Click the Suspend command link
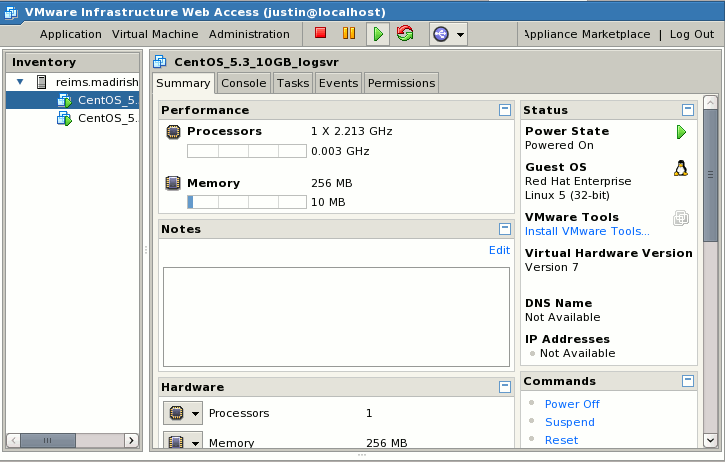The height and width of the screenshot is (463, 725). coord(570,422)
